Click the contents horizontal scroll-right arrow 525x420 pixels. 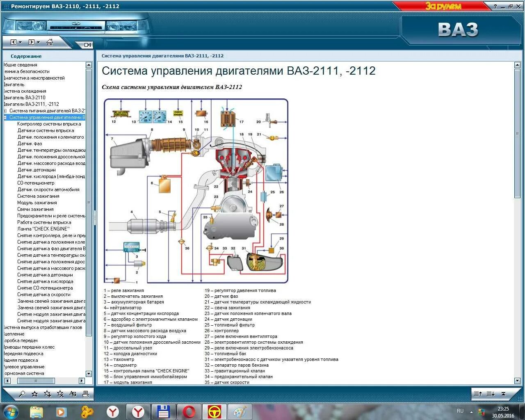(x=81, y=381)
